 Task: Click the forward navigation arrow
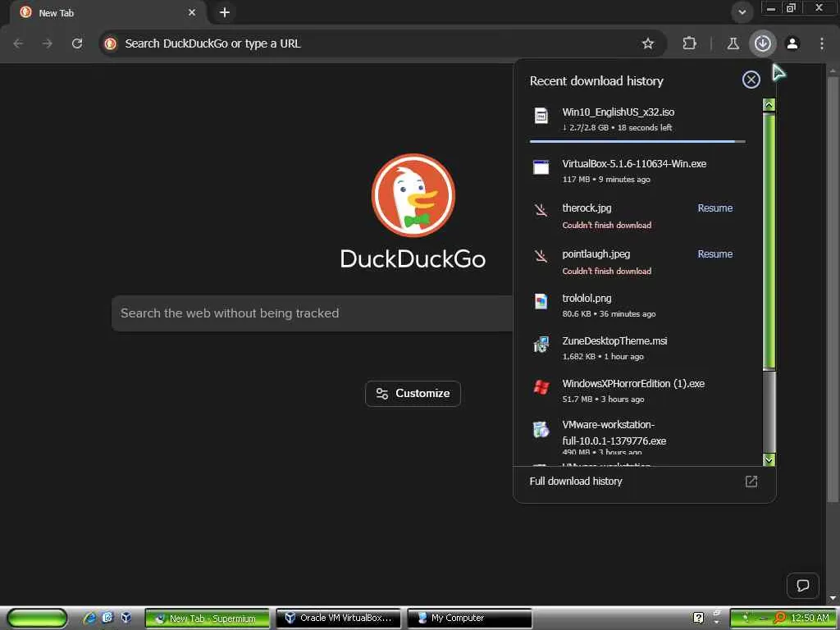[x=48, y=43]
